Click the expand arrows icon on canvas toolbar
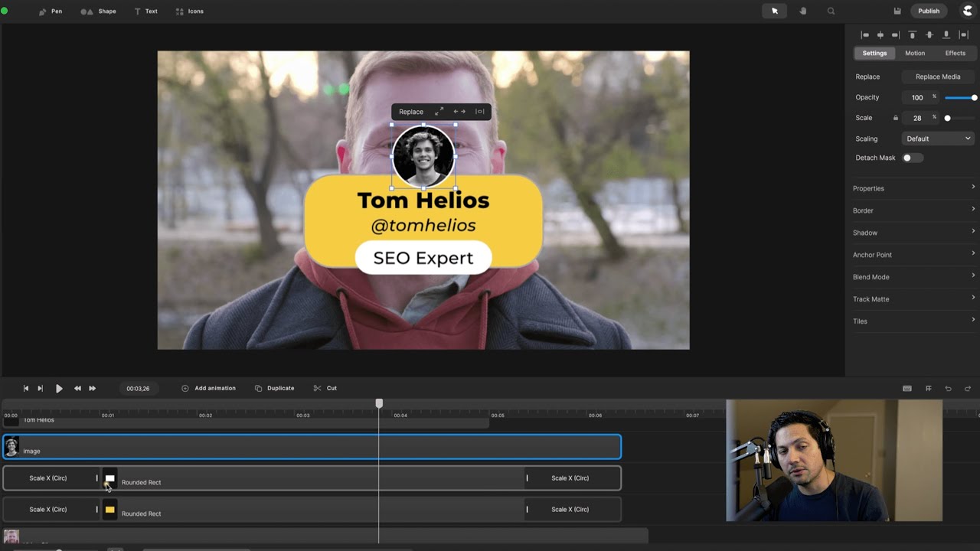Viewport: 980px width, 551px height. [439, 112]
